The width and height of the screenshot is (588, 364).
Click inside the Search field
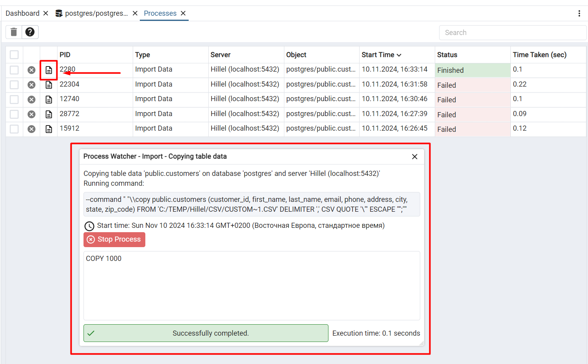tap(512, 32)
